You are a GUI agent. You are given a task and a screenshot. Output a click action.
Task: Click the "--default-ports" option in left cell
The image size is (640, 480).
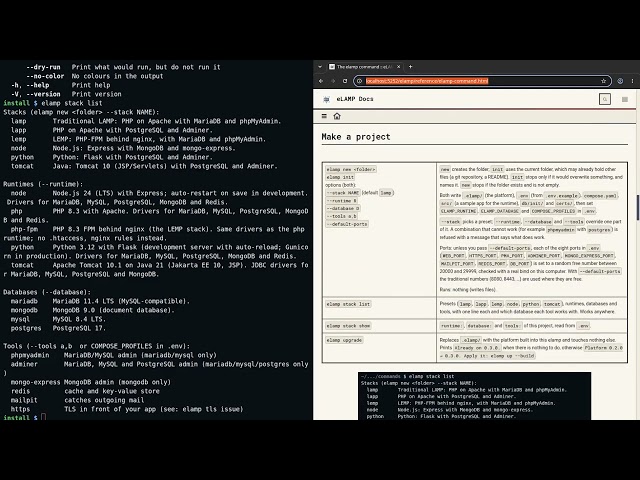point(347,224)
